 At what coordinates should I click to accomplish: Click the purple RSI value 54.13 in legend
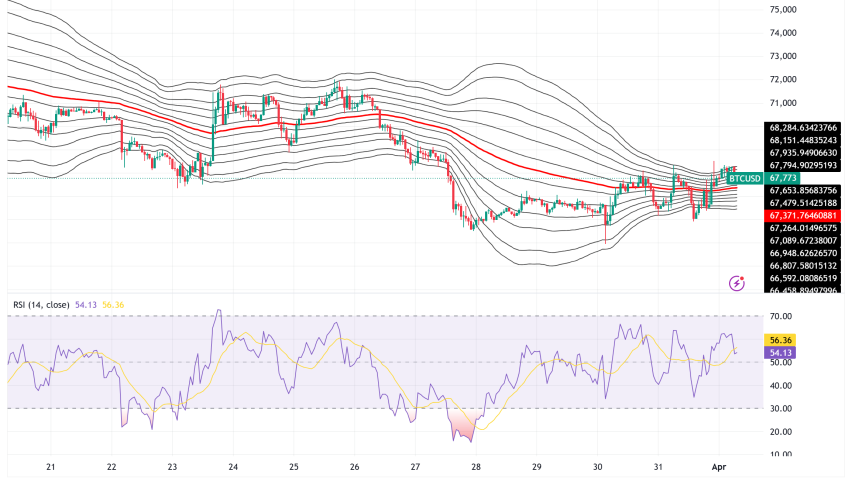[88, 304]
